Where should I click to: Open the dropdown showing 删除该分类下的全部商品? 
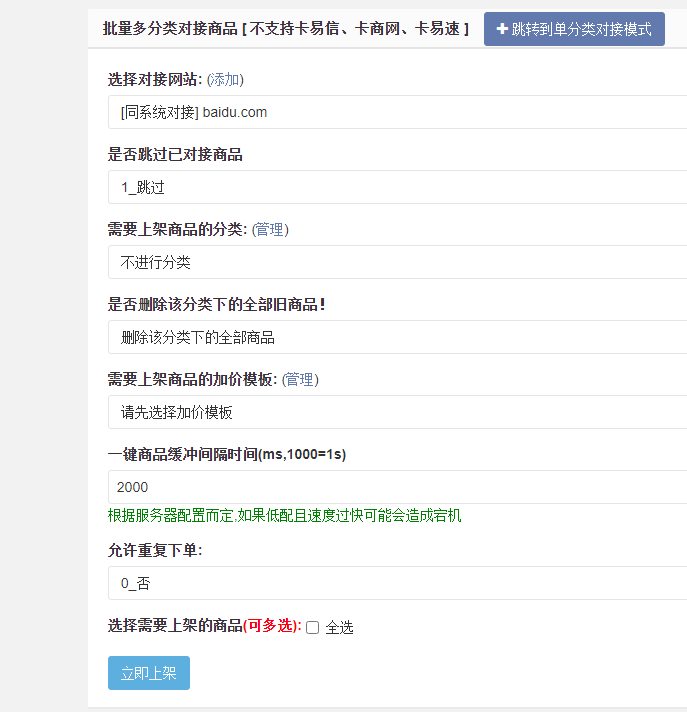pos(397,337)
